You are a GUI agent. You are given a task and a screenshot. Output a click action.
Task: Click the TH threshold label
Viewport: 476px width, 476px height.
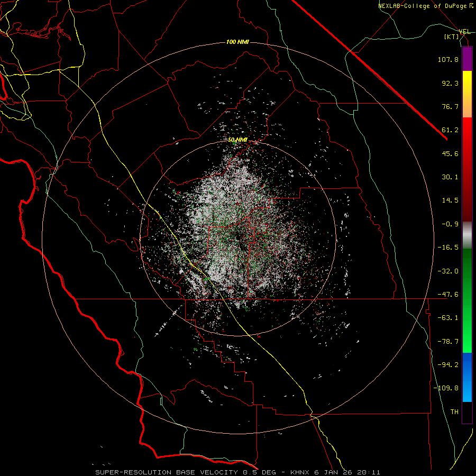coord(454,412)
